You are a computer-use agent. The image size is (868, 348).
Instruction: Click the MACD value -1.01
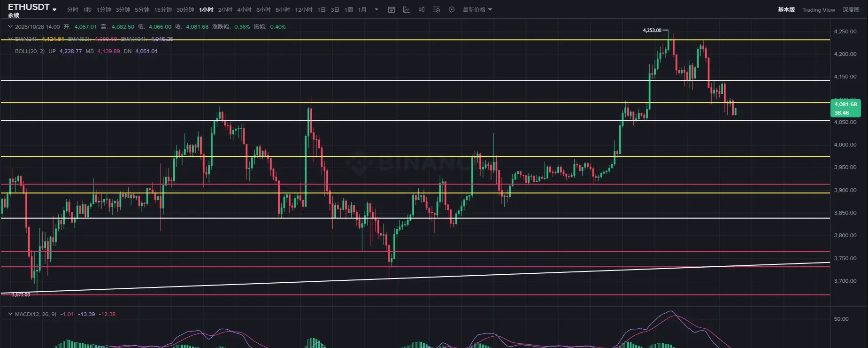click(x=67, y=314)
